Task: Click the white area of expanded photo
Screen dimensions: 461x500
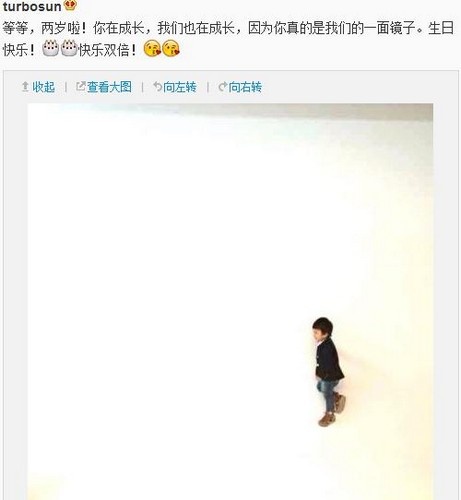Action: (x=167, y=267)
